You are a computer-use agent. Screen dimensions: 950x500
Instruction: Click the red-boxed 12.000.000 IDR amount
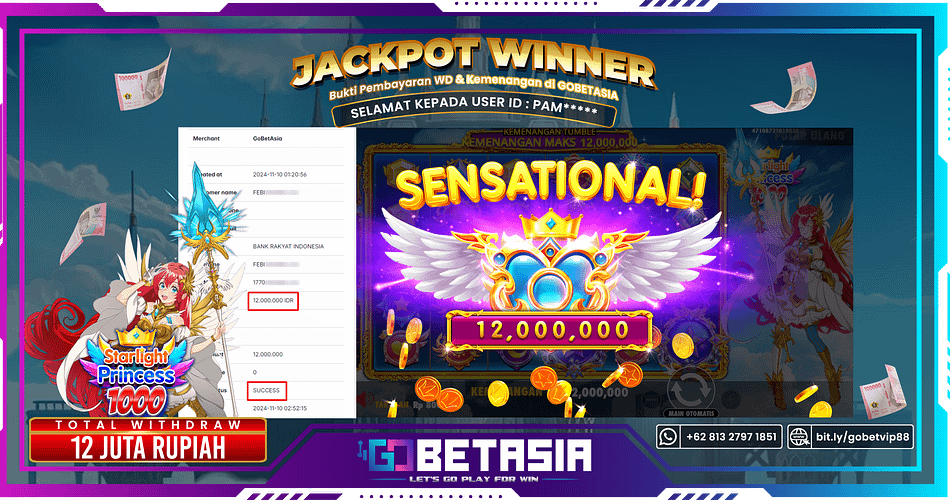point(273,301)
